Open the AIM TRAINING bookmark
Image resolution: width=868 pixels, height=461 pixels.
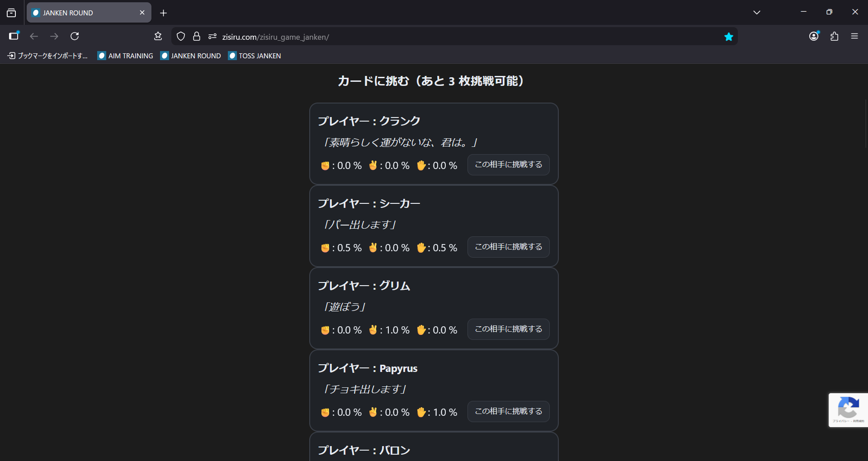(126, 56)
